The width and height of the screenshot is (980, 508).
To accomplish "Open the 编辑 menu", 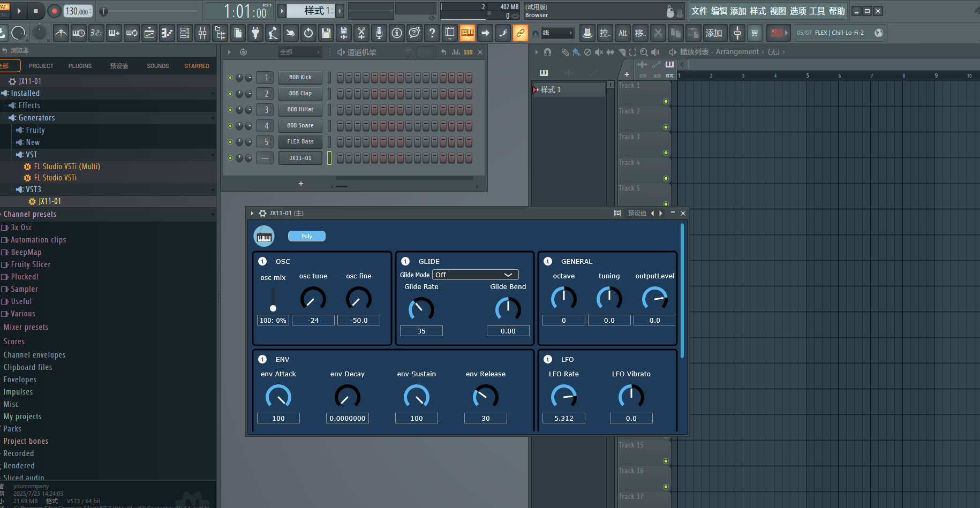I will pyautogui.click(x=719, y=11).
